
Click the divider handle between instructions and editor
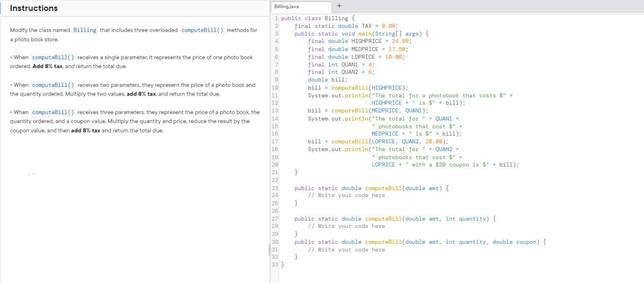point(269,250)
